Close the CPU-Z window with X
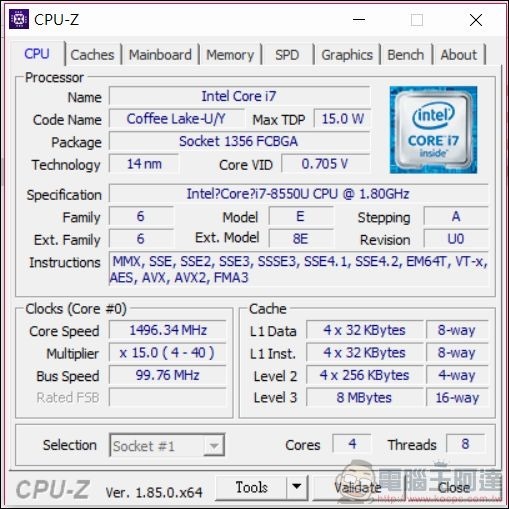Image resolution: width=509 pixels, height=509 pixels. tap(476, 20)
